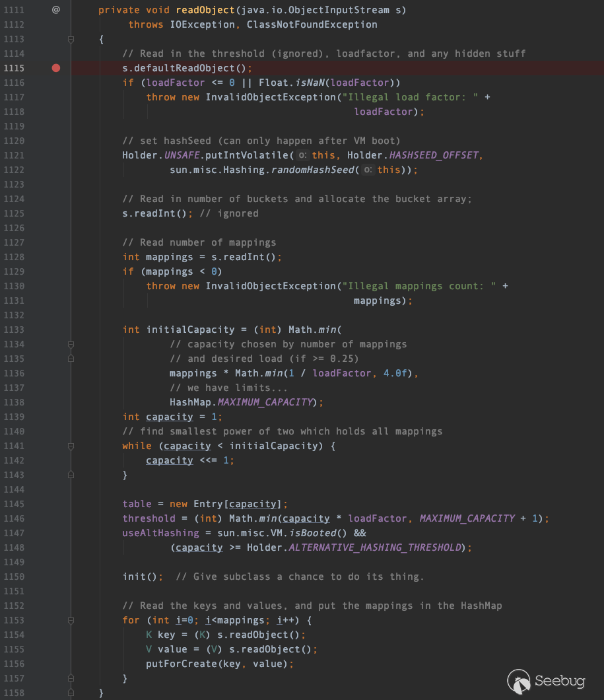Click the threshold field on line 1146
Image resolution: width=604 pixels, height=700 pixels.
[149, 518]
